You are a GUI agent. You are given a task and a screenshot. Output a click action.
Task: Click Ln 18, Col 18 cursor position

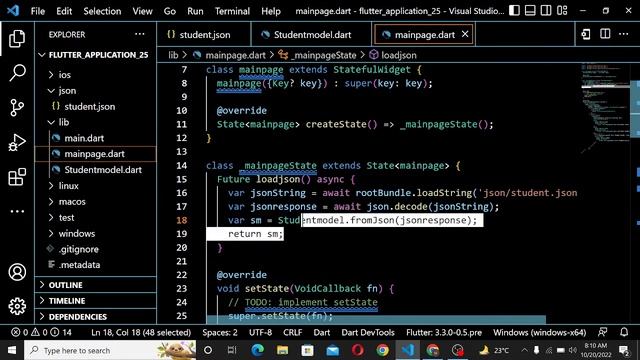point(141,332)
